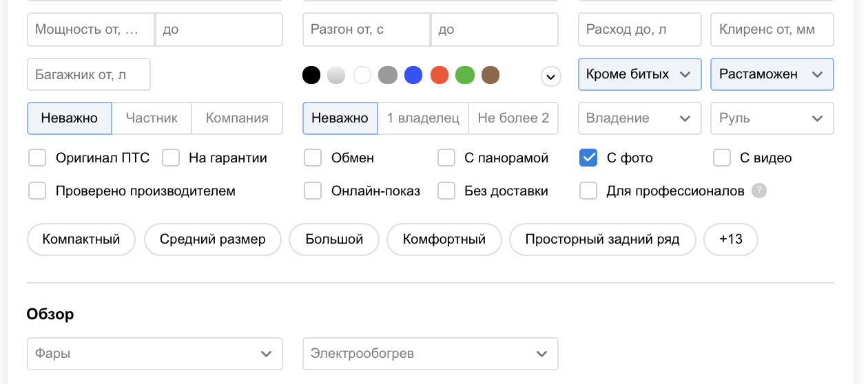Select the Частник seller option
868x384 pixels.
coord(152,118)
